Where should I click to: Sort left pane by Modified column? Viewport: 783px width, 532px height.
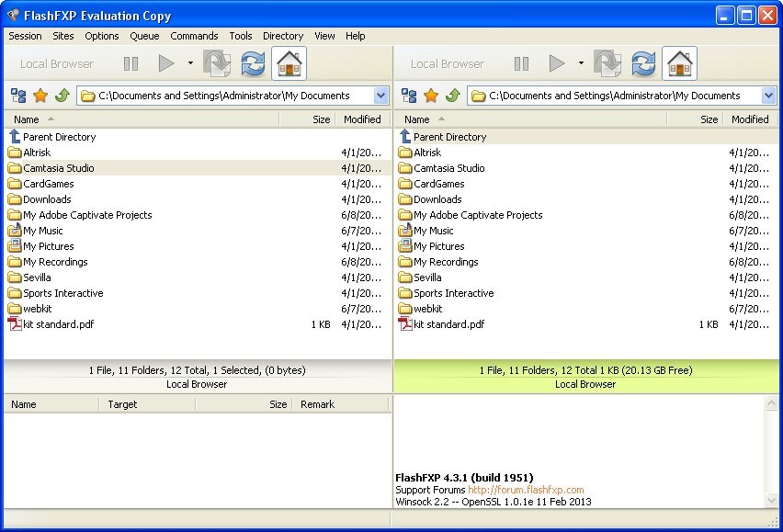[362, 119]
